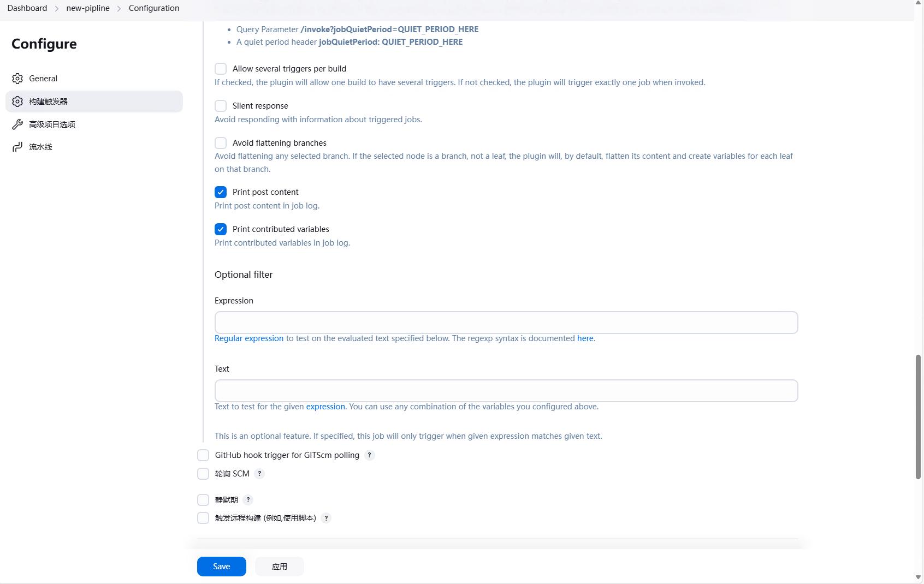Open help icon next to 静默期
The image size is (924, 584).
point(248,500)
